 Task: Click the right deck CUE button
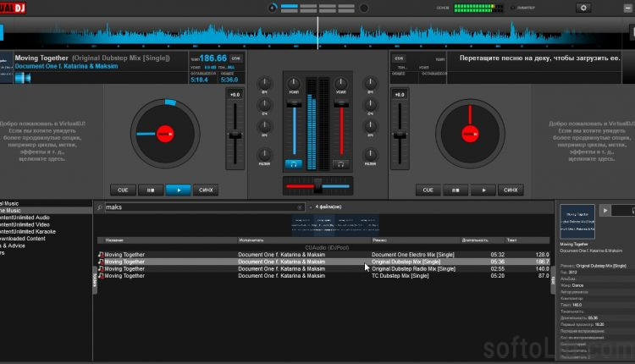tap(428, 190)
